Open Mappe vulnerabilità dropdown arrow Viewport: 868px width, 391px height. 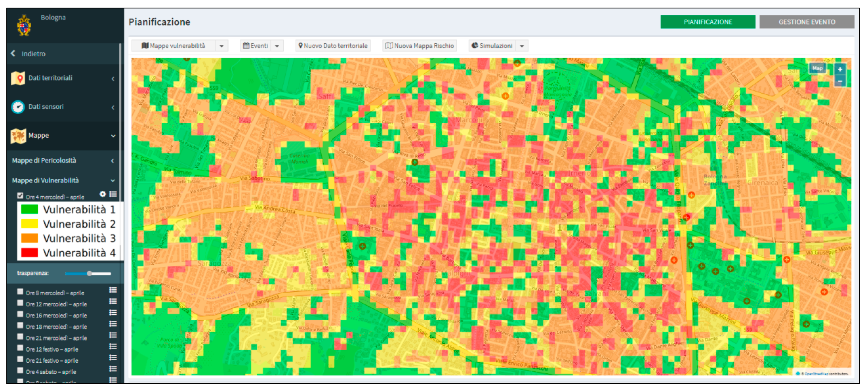point(222,46)
